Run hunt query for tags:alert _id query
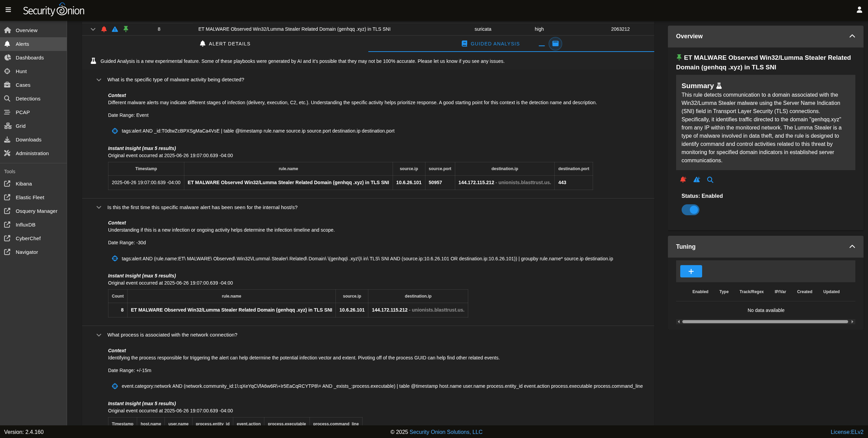 [115, 131]
